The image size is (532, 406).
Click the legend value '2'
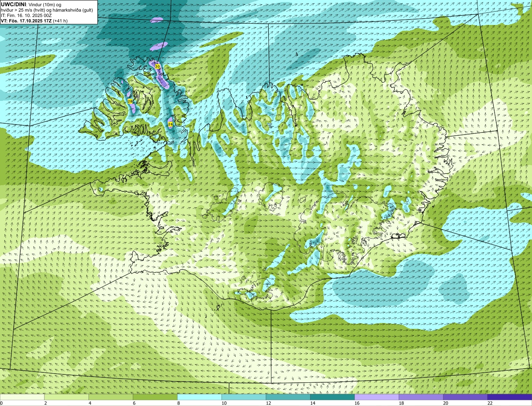click(x=45, y=403)
